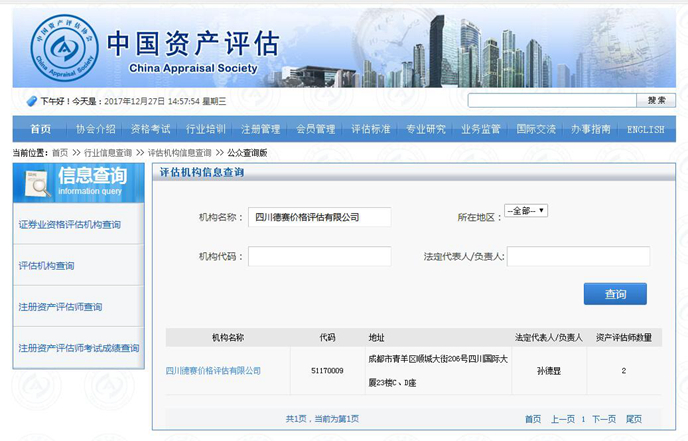Click the 机构名称 input field
The image size is (688, 441).
(x=319, y=217)
